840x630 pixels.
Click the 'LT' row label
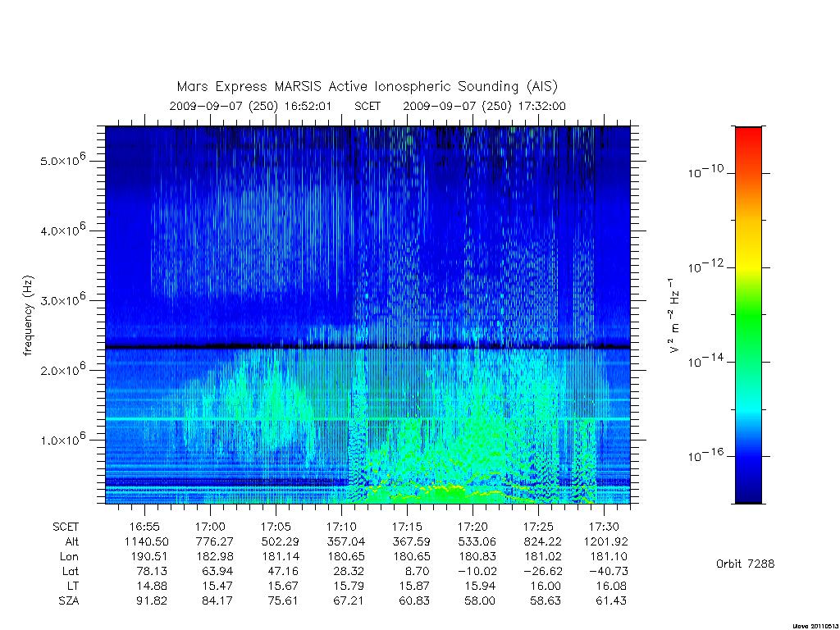73,586
